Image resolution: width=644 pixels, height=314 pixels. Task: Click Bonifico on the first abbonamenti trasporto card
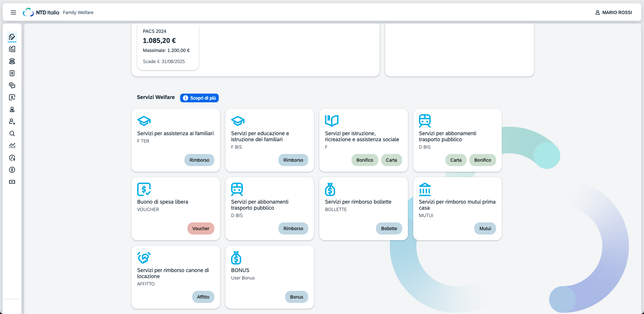point(483,160)
